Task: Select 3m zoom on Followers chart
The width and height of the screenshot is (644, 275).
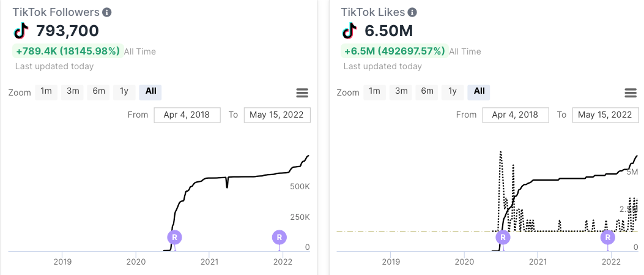Action: coord(73,91)
